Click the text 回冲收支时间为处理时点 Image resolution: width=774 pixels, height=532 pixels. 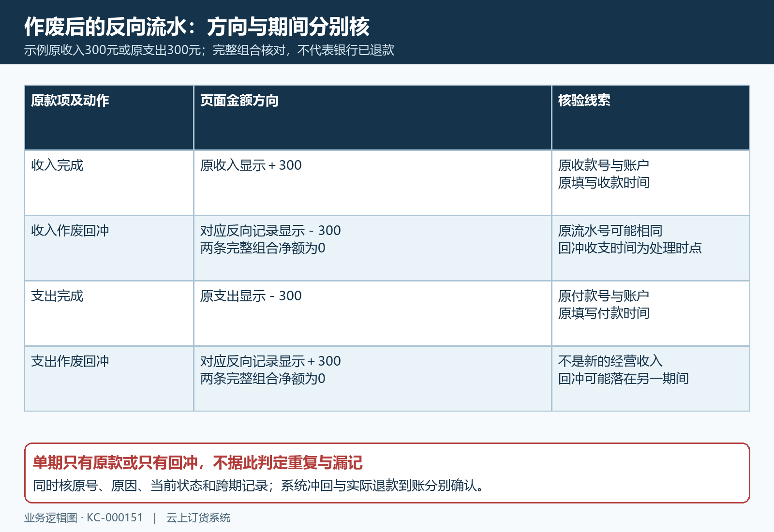[630, 248]
